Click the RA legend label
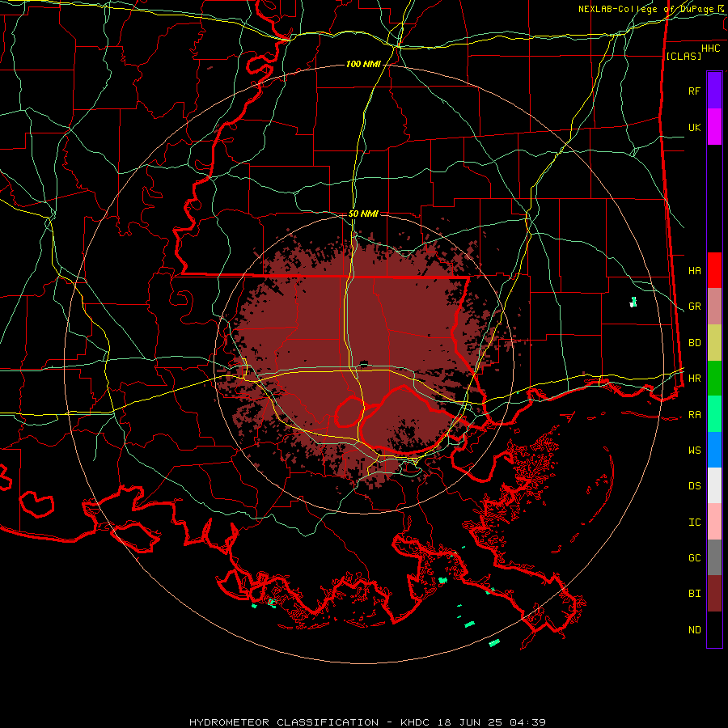The height and width of the screenshot is (728, 728). (695, 415)
